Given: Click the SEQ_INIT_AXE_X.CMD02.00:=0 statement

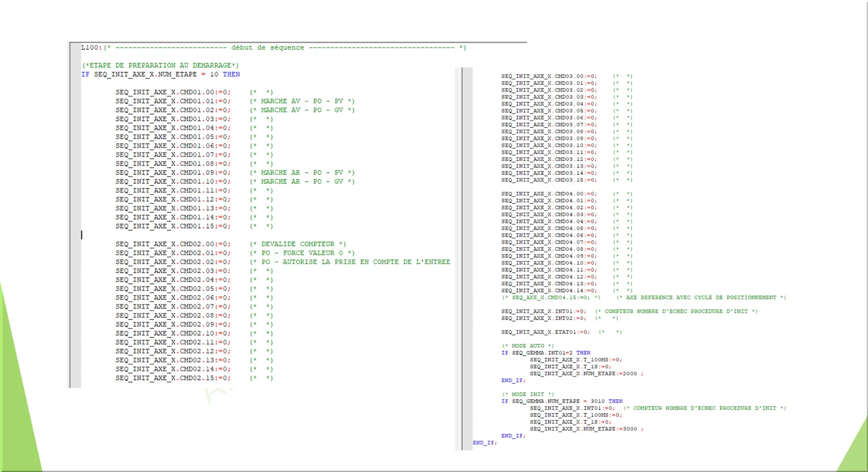Looking at the screenshot, I should pyautogui.click(x=173, y=244).
